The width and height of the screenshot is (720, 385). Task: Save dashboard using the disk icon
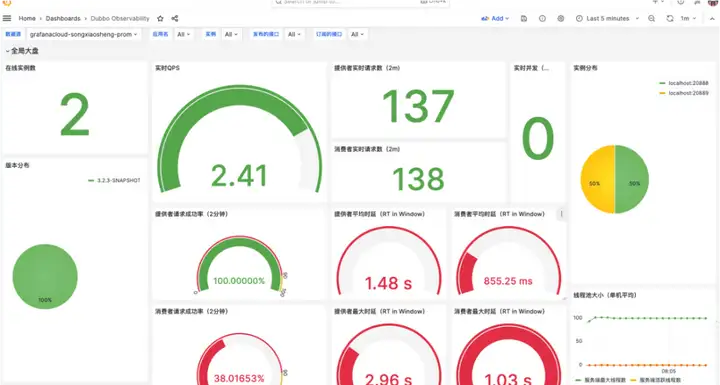(x=524, y=18)
